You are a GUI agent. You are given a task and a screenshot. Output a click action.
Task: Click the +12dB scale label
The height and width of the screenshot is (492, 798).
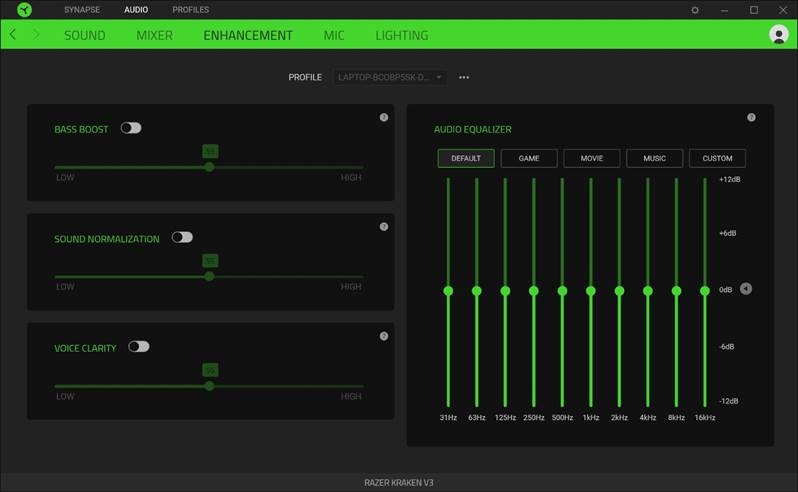point(729,180)
